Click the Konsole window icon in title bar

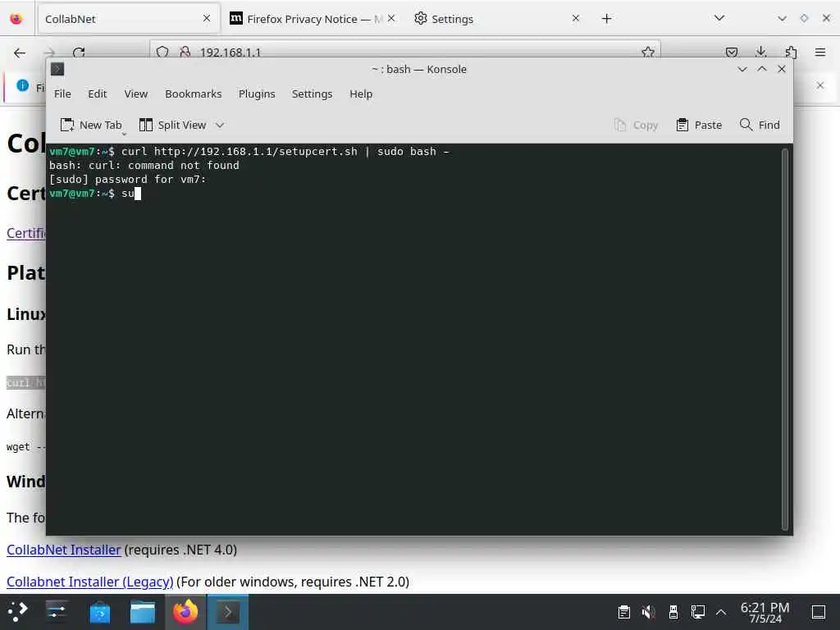click(57, 69)
